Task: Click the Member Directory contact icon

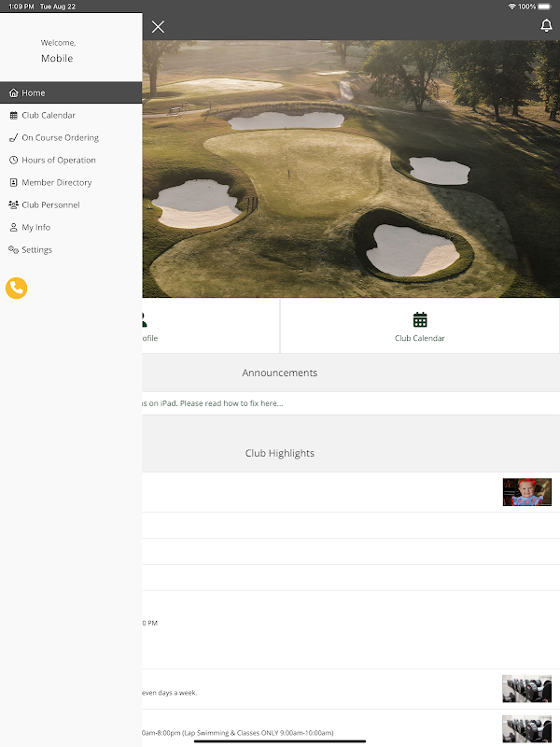Action: pos(14,182)
